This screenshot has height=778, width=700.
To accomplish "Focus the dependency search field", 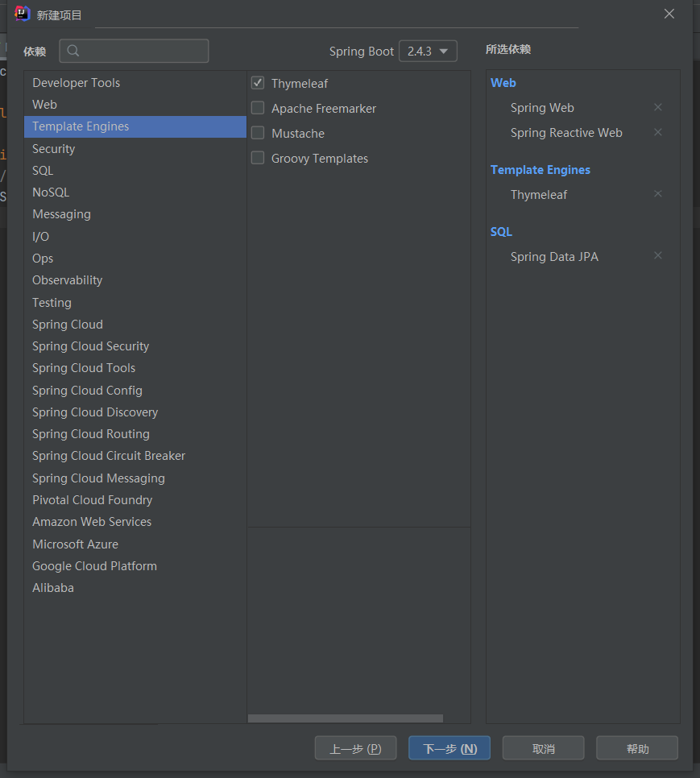I will pyautogui.click(x=142, y=51).
